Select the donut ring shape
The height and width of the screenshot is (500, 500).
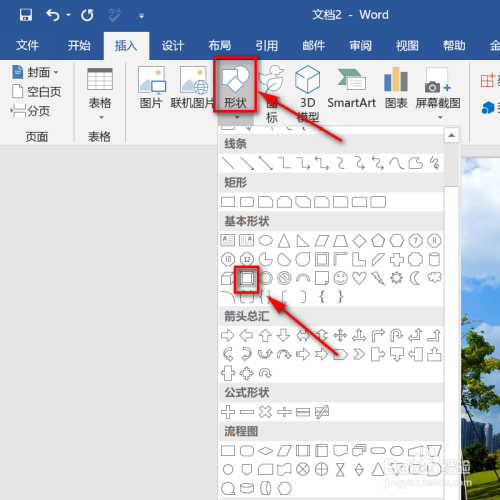[266, 278]
